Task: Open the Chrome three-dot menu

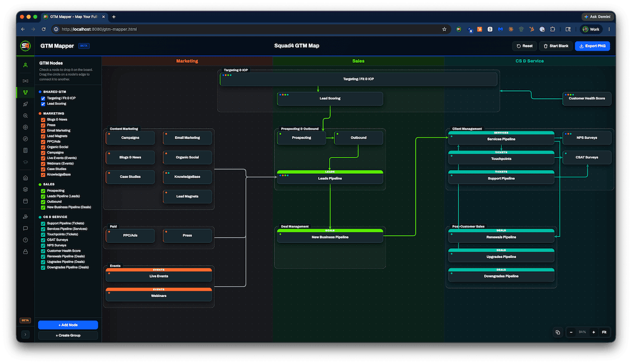Action: (609, 29)
